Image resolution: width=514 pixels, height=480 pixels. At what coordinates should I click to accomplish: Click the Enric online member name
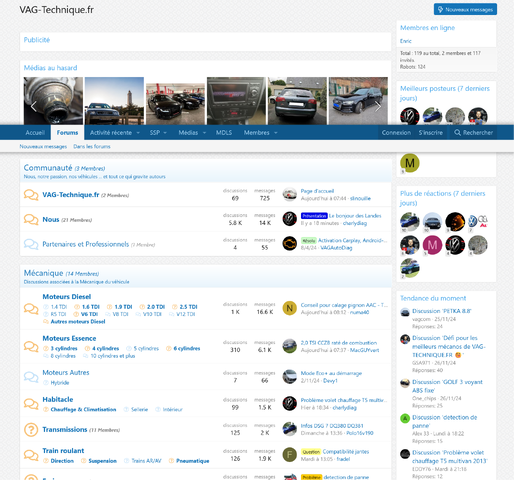tap(406, 41)
